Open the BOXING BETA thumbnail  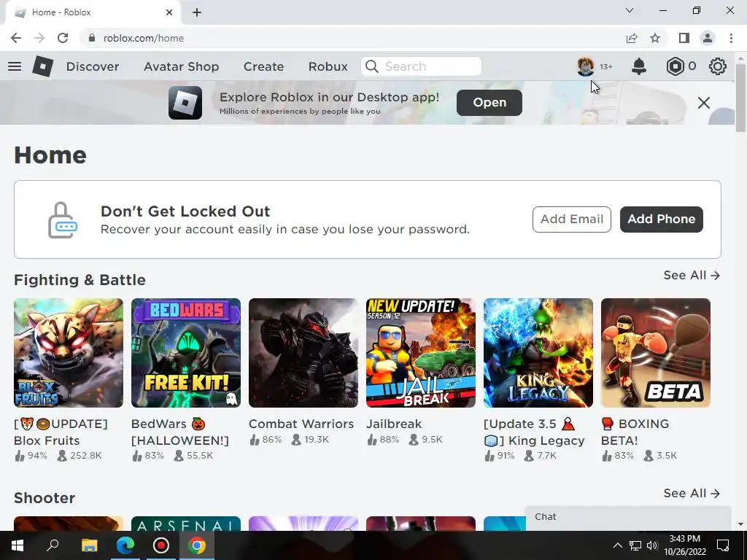coord(656,353)
